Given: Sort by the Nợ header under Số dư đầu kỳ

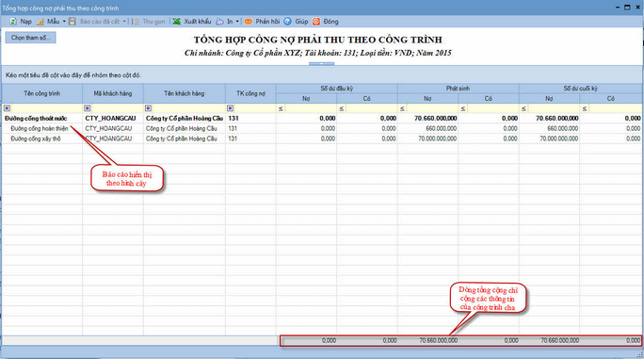Looking at the screenshot, I should click(306, 99).
